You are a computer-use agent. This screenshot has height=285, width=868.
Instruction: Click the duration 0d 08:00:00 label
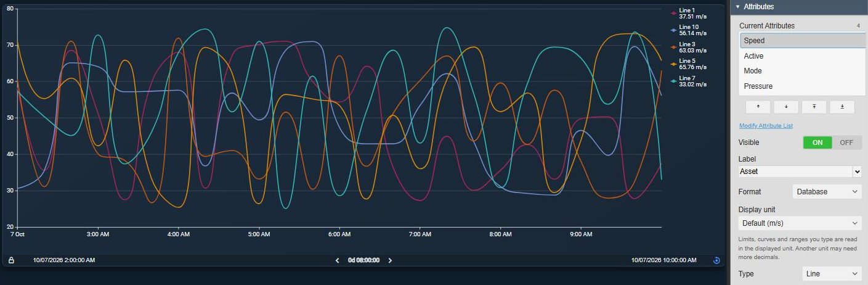tap(363, 260)
